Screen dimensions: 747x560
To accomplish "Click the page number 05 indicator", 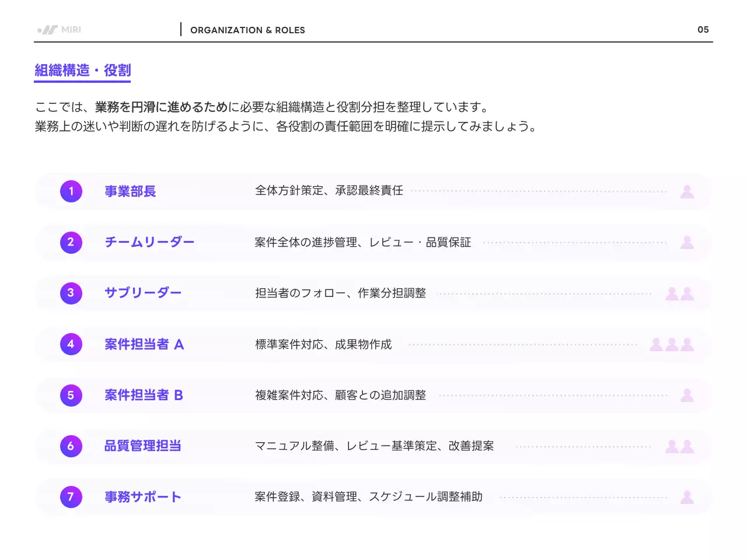I will pos(704,29).
